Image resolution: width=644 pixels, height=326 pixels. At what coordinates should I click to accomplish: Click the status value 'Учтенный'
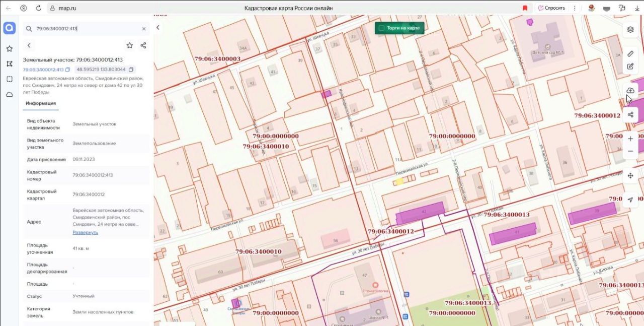coord(84,296)
